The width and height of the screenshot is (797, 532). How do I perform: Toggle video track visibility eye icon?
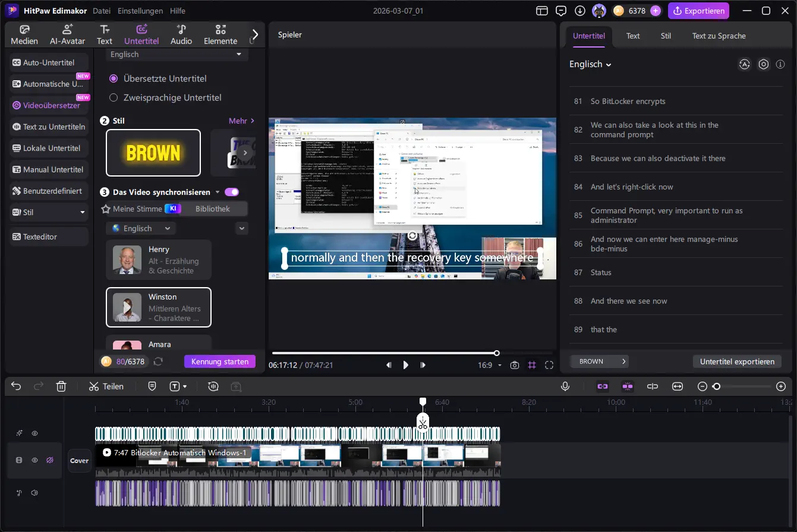pos(34,460)
